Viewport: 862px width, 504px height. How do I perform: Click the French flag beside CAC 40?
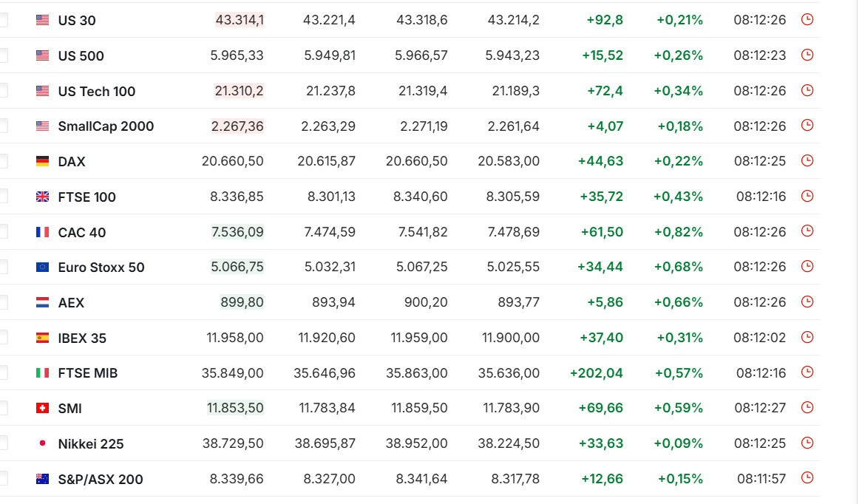click(x=43, y=232)
